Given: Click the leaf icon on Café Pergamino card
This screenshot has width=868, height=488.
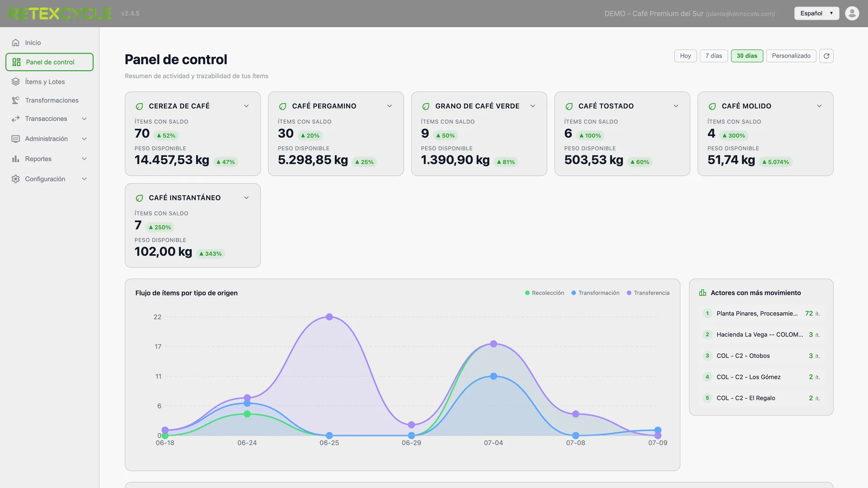Looking at the screenshot, I should click(283, 107).
